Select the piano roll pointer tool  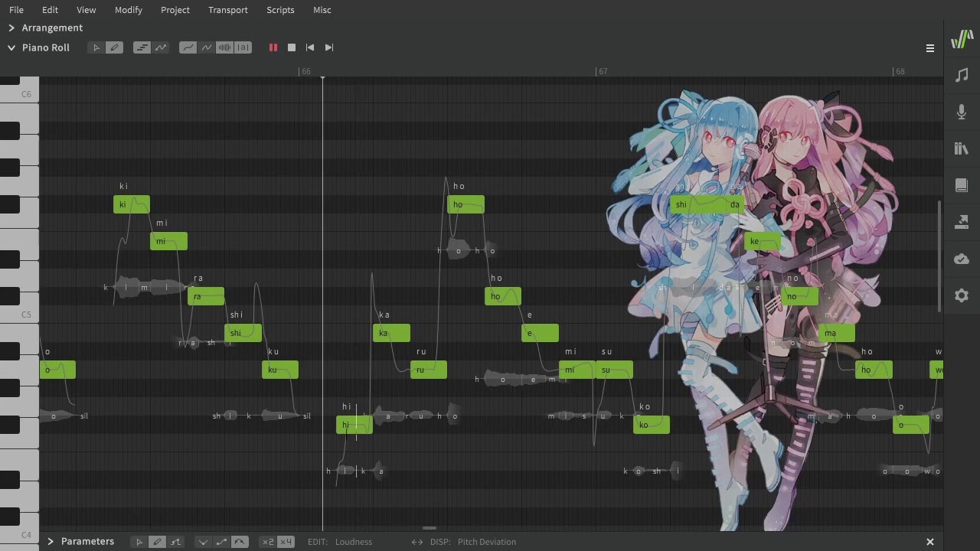96,47
